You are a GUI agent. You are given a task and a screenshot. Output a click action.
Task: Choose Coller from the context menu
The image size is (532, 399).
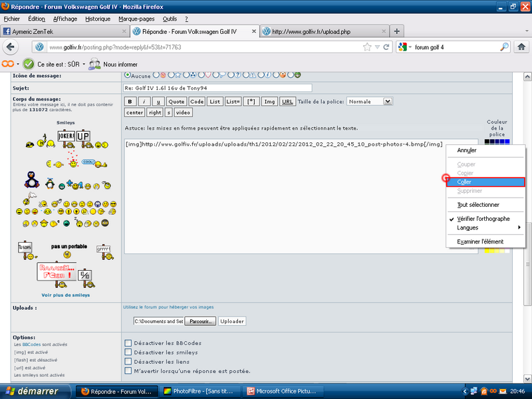pos(485,182)
